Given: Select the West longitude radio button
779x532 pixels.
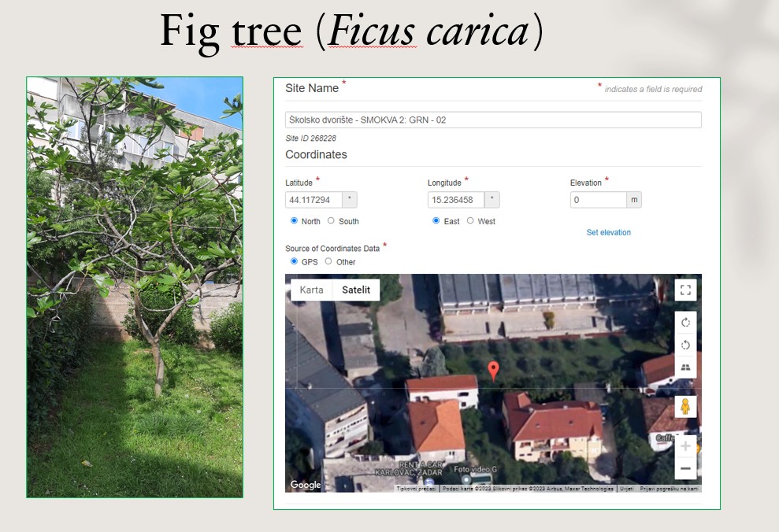Looking at the screenshot, I should [470, 221].
